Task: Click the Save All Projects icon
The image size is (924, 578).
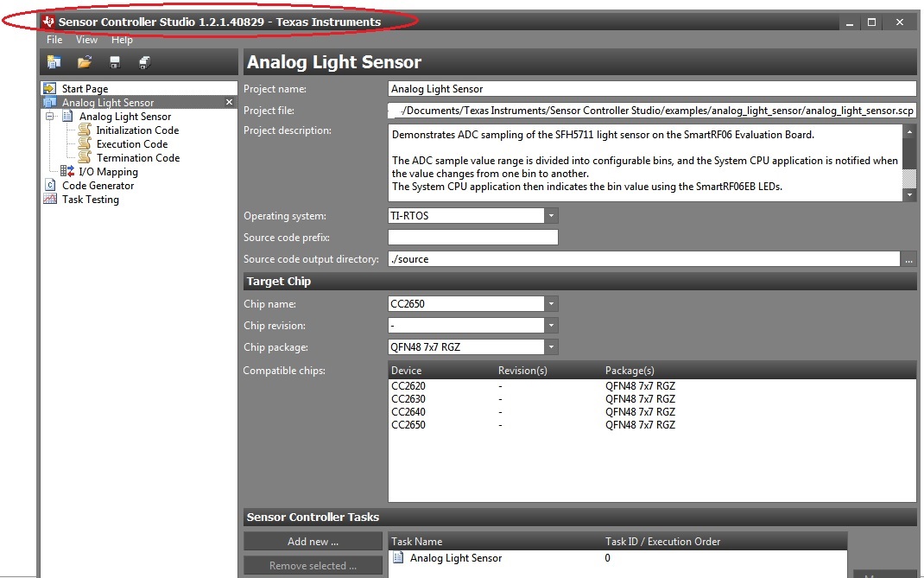Action: tap(144, 62)
